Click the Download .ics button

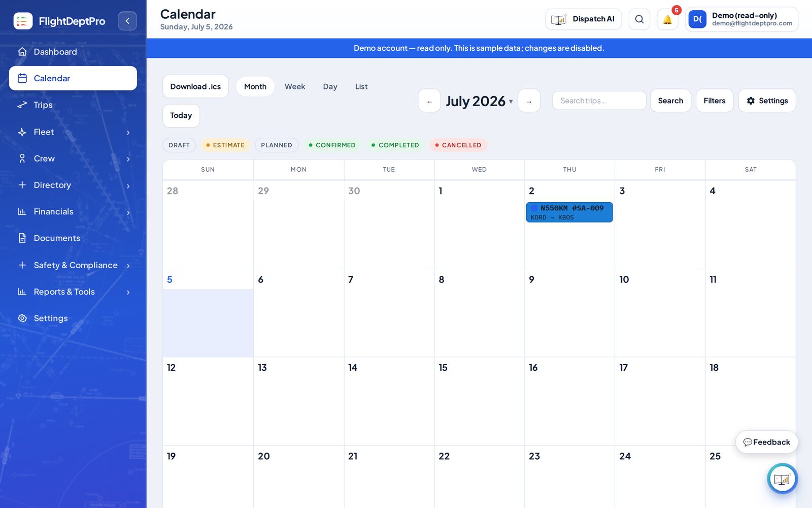coord(195,87)
